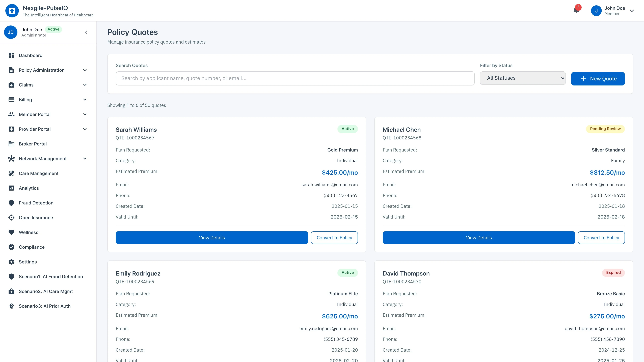Open Scenario1: AI Fraud Detection

coord(51,277)
